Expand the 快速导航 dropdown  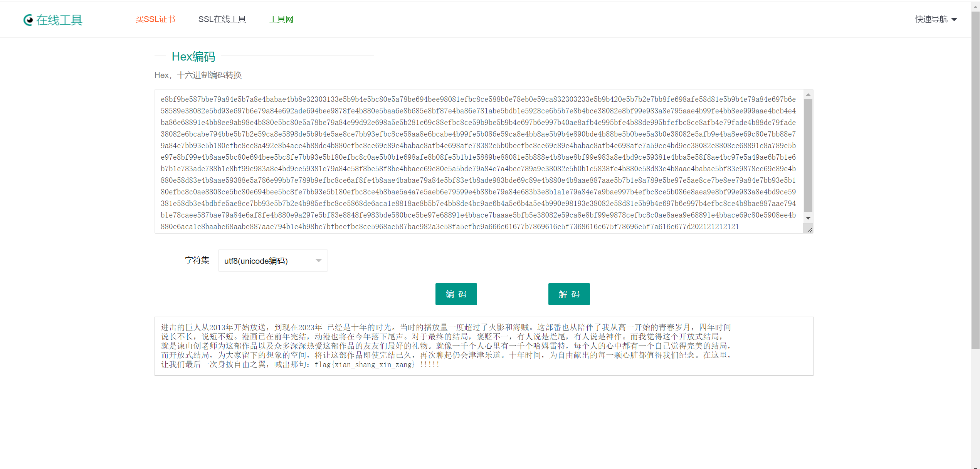pyautogui.click(x=931, y=19)
